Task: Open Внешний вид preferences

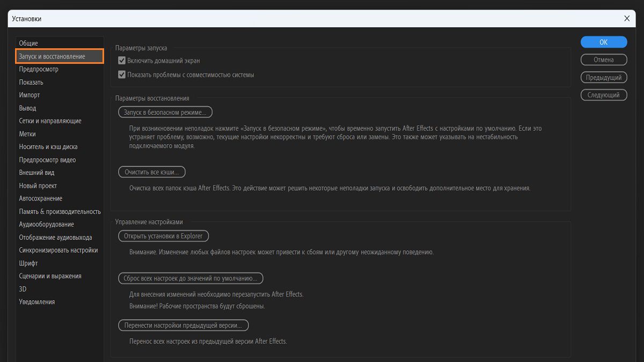Action: pyautogui.click(x=36, y=173)
